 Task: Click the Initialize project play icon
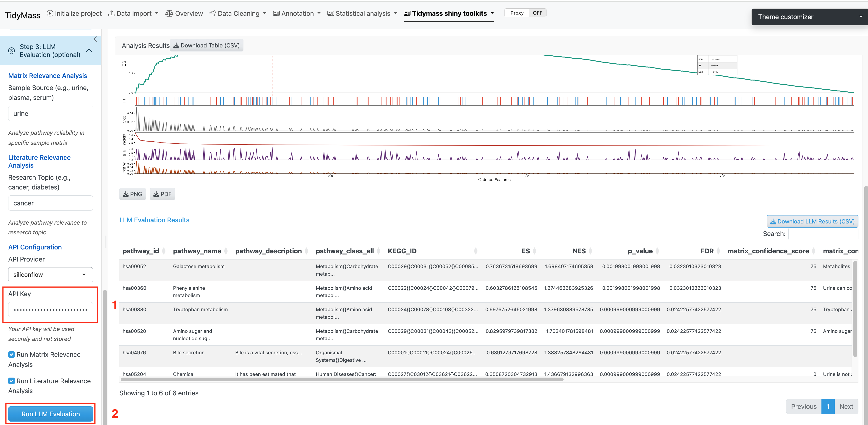coord(50,13)
